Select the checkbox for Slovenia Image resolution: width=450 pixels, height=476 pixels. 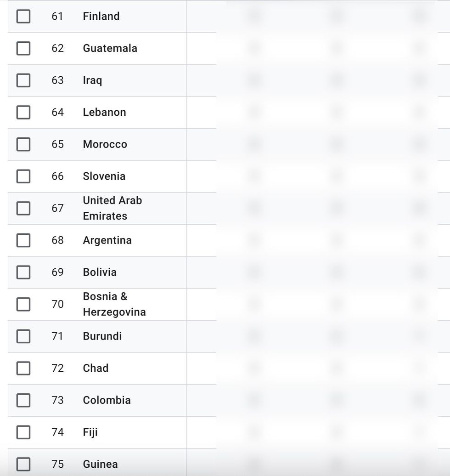click(x=23, y=176)
